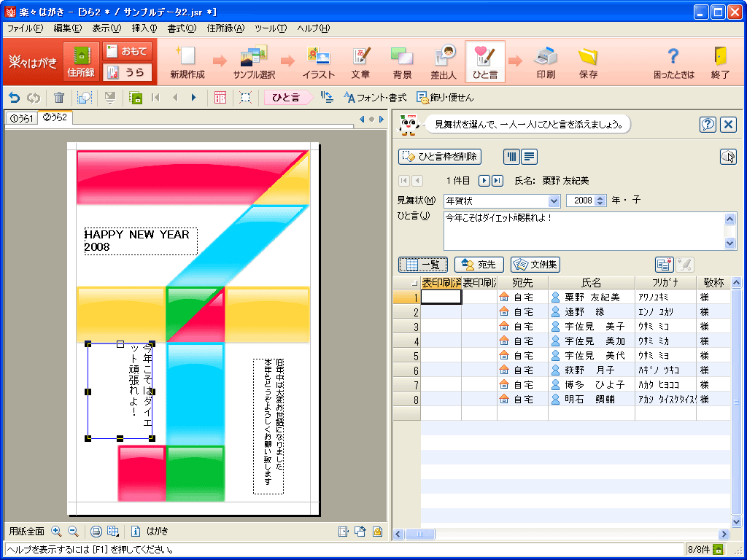Select row 宇佐見 美子
The image size is (747, 560).
[x=562, y=326]
